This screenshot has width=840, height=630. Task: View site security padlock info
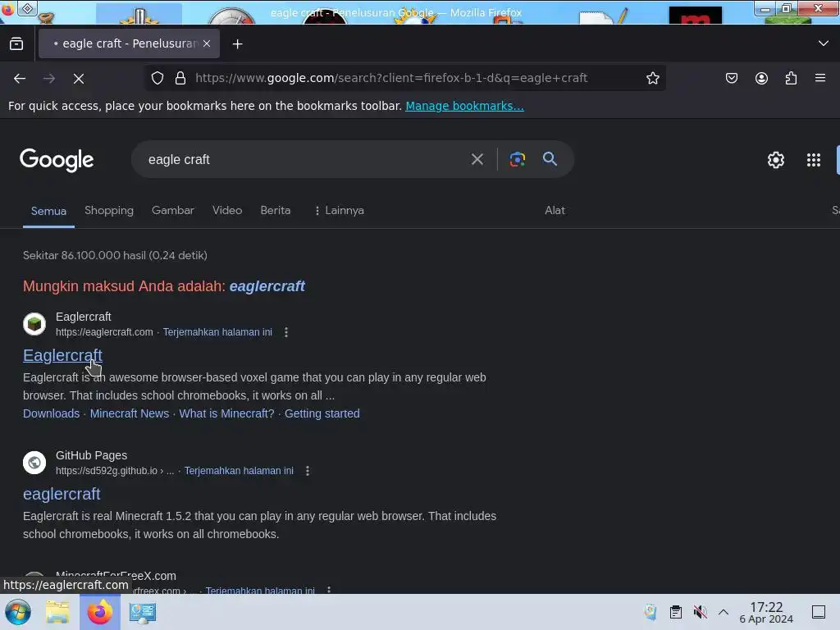pyautogui.click(x=180, y=78)
